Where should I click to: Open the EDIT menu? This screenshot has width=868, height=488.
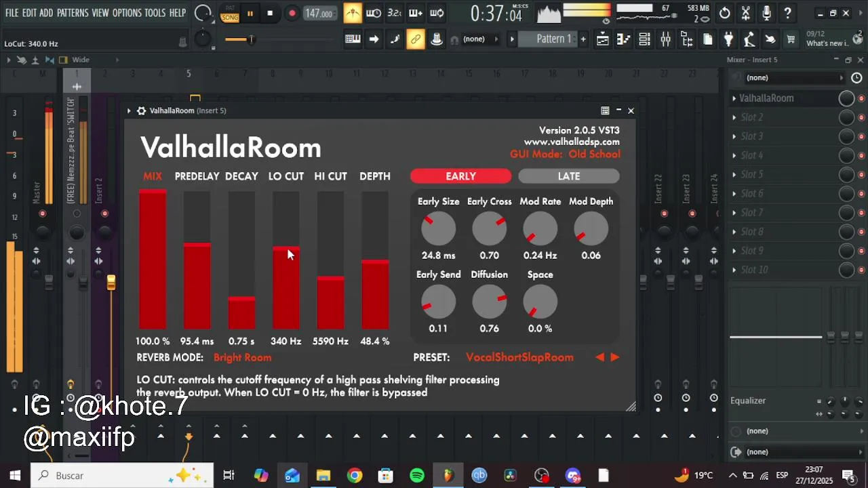point(29,13)
